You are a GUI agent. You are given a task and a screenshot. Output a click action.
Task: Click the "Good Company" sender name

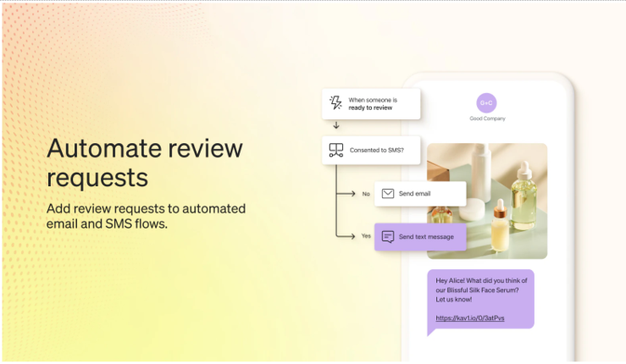(x=487, y=119)
